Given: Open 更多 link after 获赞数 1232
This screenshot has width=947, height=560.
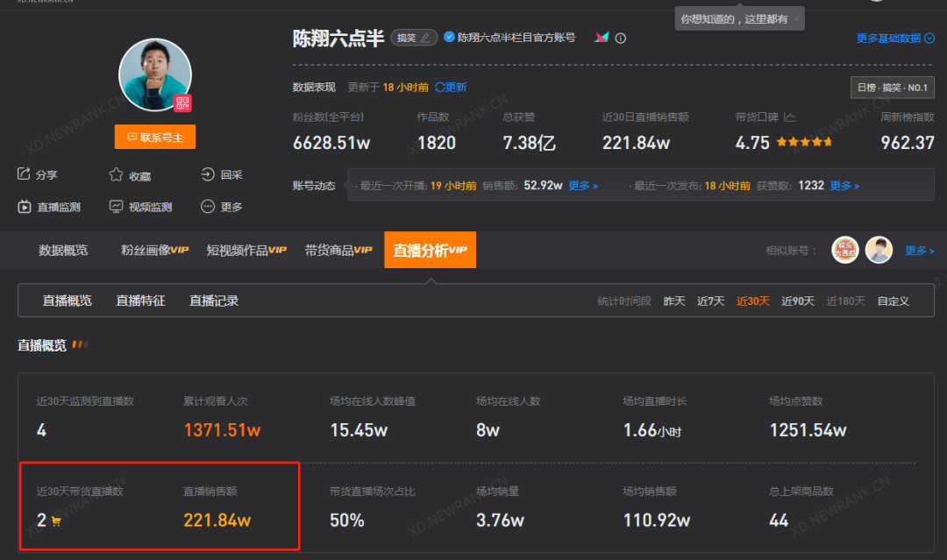Looking at the screenshot, I should coord(844,186).
